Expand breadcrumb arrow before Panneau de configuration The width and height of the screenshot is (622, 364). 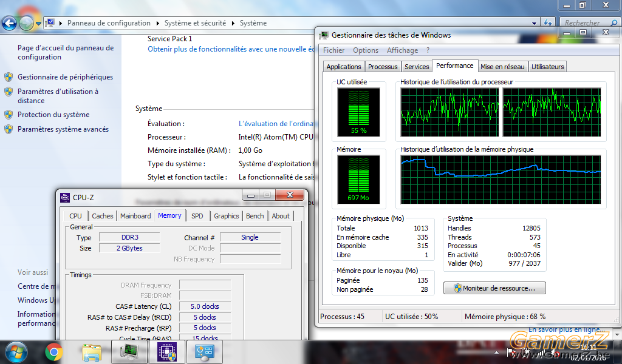[x=61, y=24]
